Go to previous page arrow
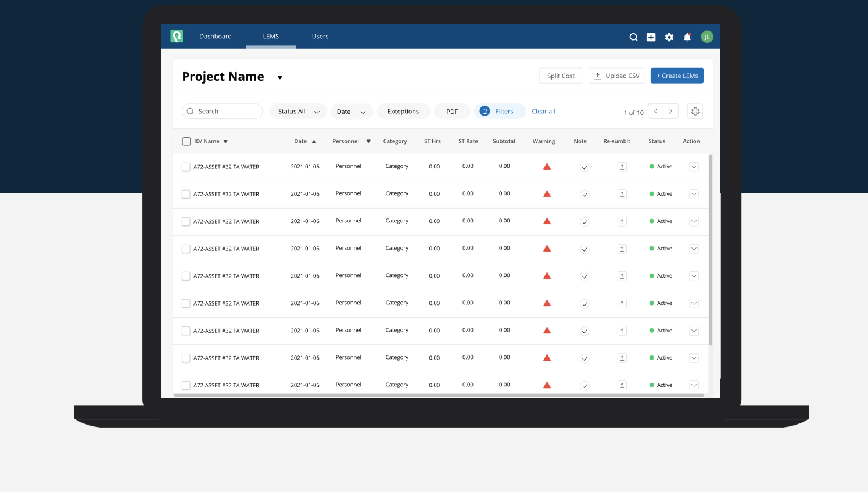868x492 pixels. (x=655, y=112)
